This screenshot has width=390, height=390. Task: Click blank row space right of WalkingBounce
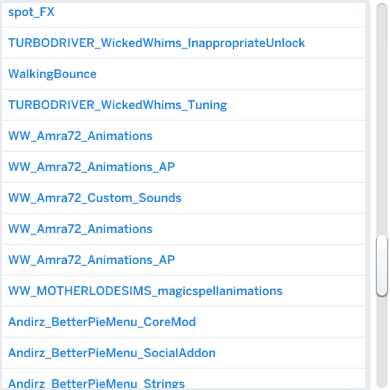pos(231,74)
